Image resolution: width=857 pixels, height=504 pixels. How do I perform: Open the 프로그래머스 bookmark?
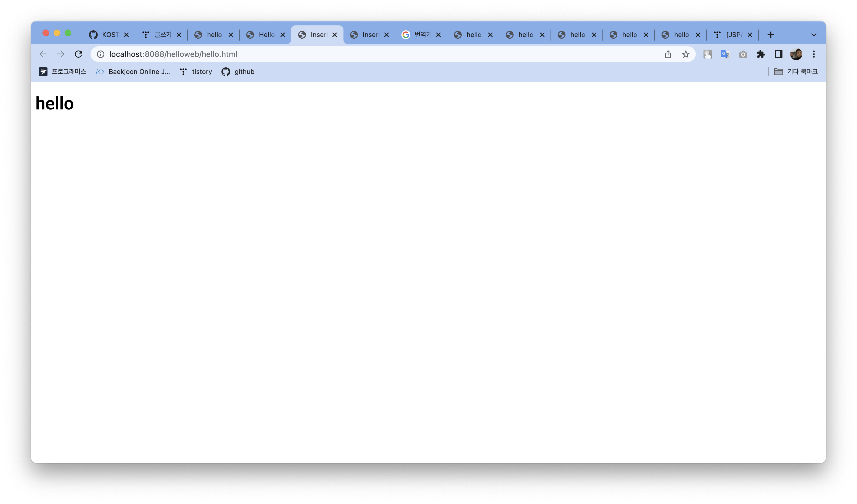[x=63, y=71]
